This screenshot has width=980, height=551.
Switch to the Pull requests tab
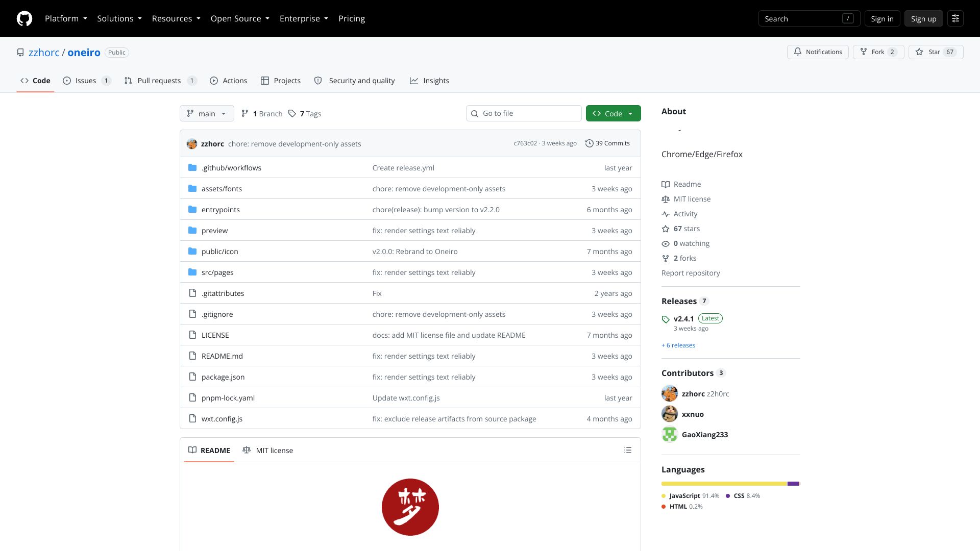coord(160,81)
